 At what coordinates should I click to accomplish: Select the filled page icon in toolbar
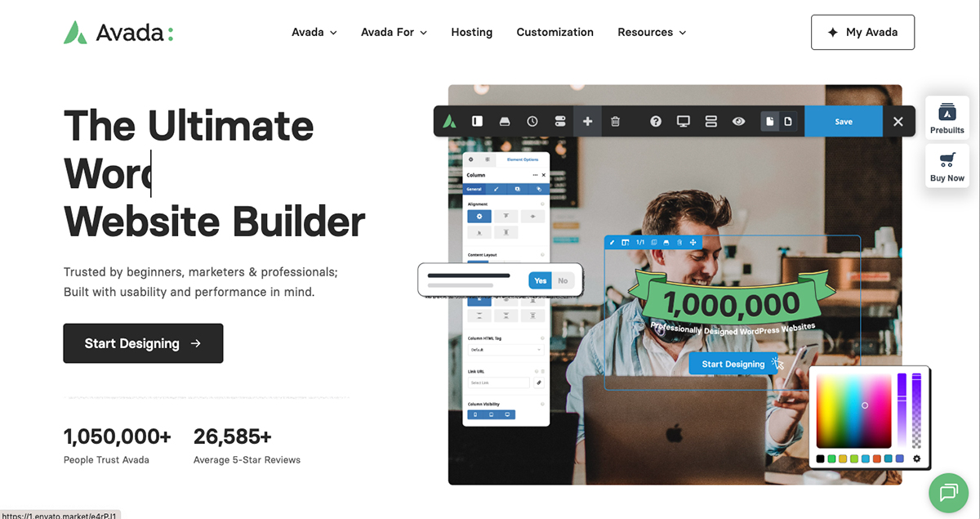pyautogui.click(x=769, y=121)
